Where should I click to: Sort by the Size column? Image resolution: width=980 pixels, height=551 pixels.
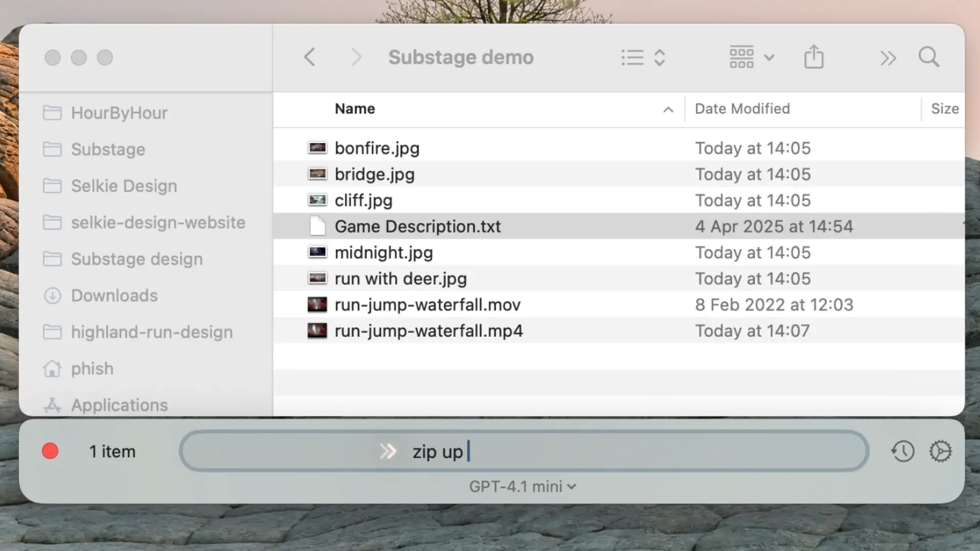(944, 109)
